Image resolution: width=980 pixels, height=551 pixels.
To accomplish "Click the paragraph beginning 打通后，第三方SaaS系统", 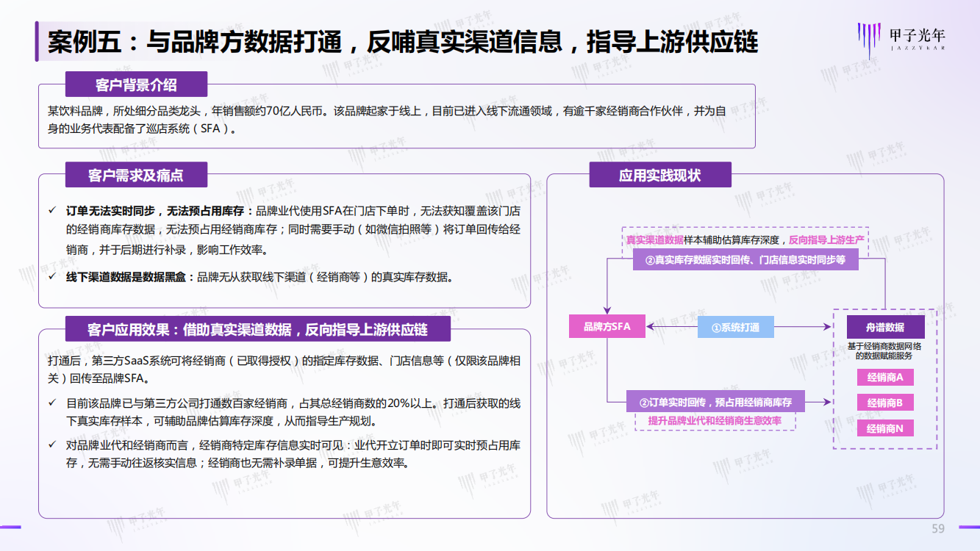I will click(285, 370).
